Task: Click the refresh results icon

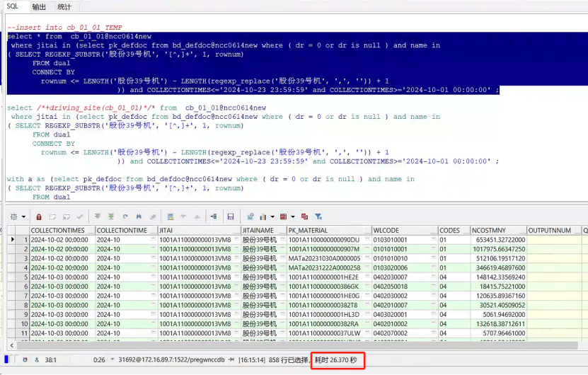Action: pyautogui.click(x=125, y=217)
